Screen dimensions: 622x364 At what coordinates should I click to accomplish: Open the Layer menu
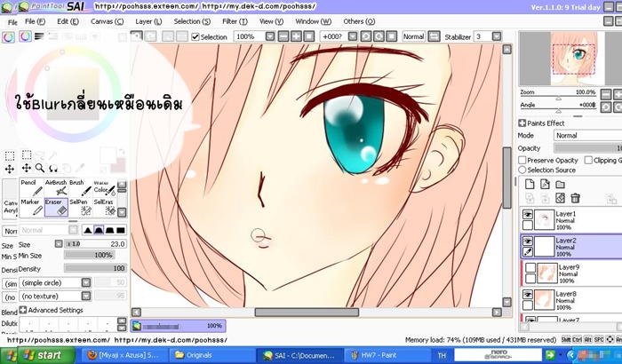(148, 21)
